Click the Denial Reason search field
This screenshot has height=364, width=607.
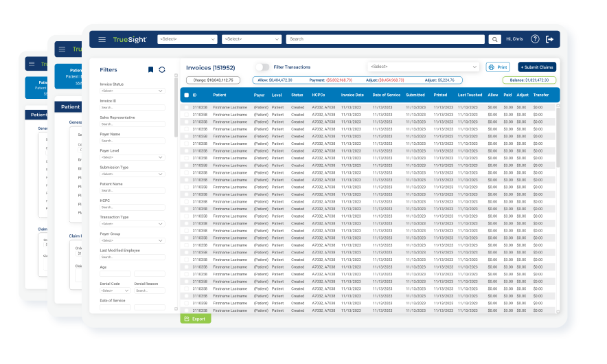[150, 291]
